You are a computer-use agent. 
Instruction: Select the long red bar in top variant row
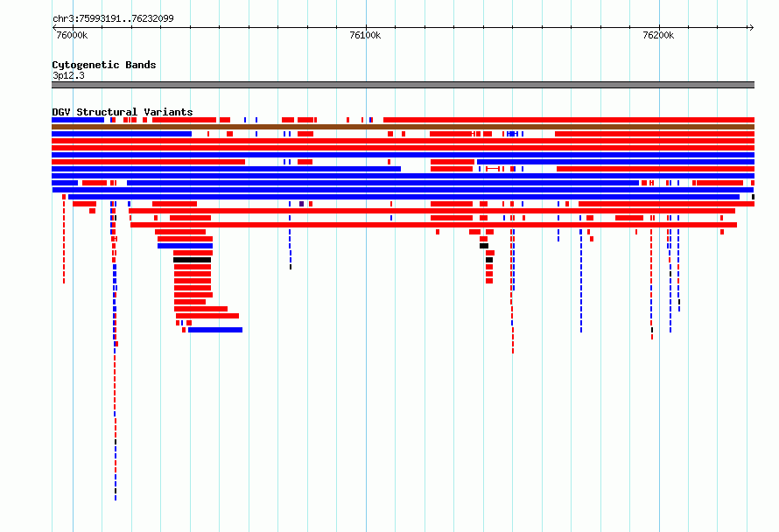(x=569, y=120)
